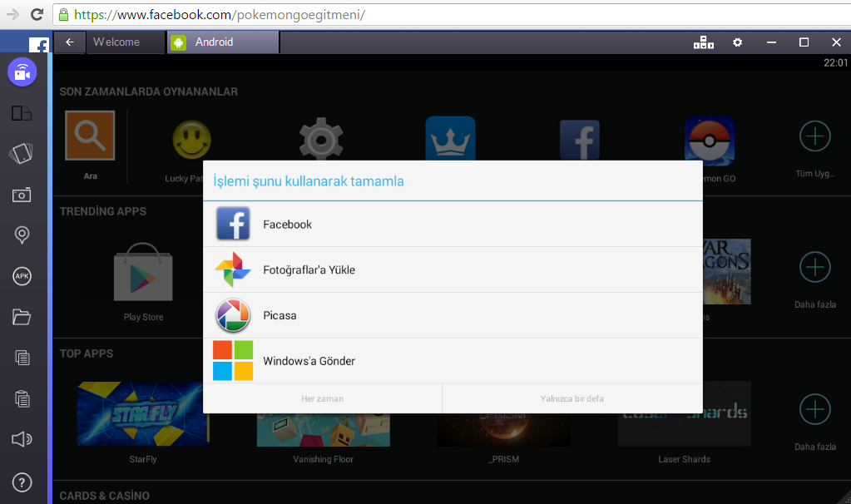Click the TOP APPS heading
The width and height of the screenshot is (851, 504).
coord(87,353)
